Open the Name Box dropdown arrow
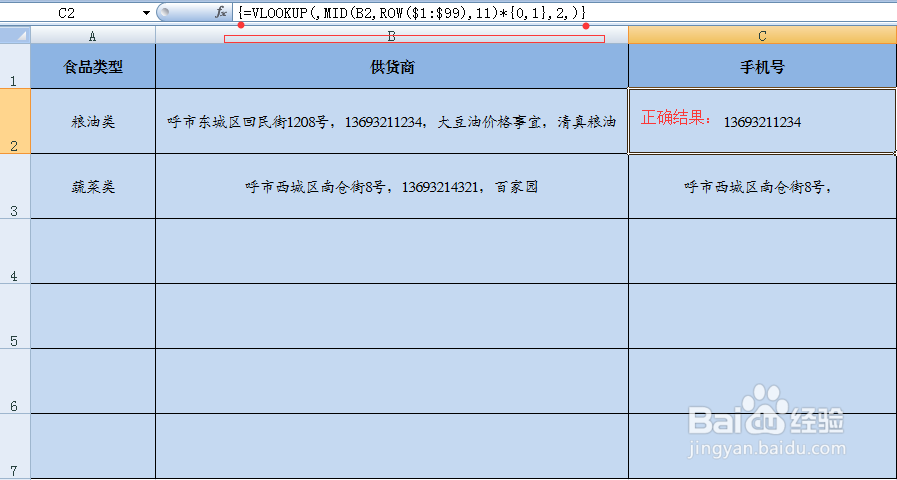The height and width of the screenshot is (480, 897). coord(146,13)
